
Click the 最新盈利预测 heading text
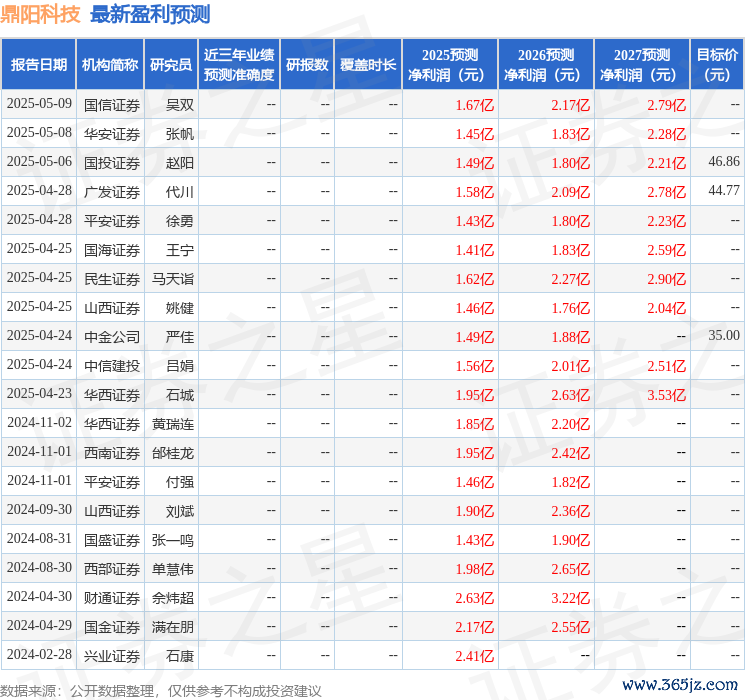150,14
